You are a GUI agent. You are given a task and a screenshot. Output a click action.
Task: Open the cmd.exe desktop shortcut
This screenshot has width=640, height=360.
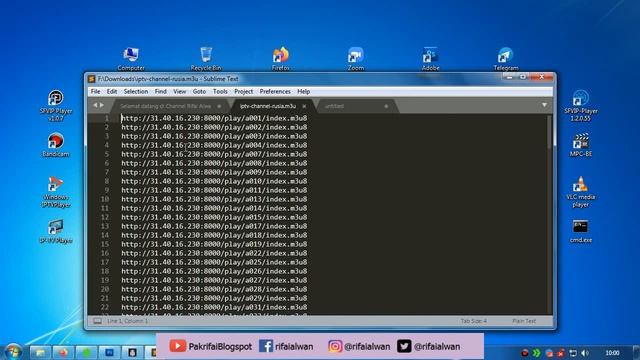coord(580,231)
